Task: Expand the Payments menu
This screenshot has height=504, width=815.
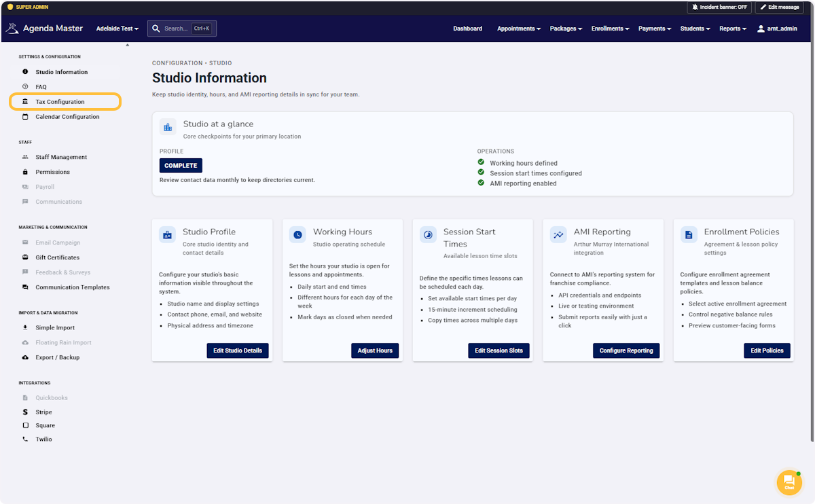Action: coord(655,29)
